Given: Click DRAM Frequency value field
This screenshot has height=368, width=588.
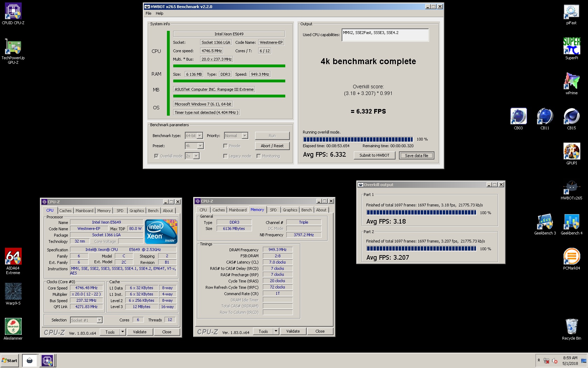Looking at the screenshot, I should pos(278,250).
